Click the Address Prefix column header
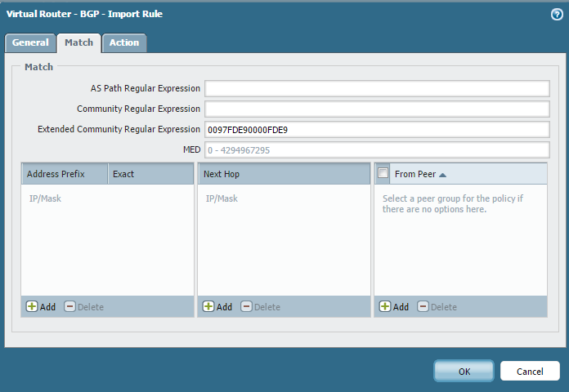This screenshot has width=569, height=392. pos(65,174)
